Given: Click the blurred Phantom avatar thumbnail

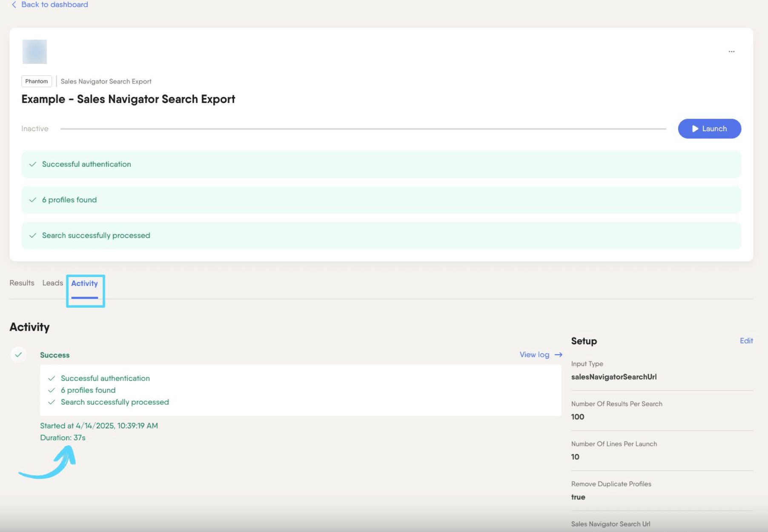Looking at the screenshot, I should [x=34, y=51].
